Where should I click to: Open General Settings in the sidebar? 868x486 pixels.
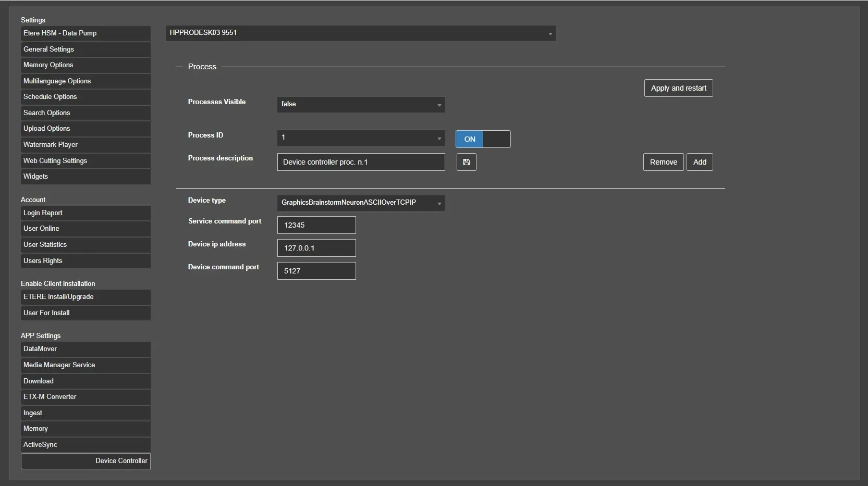pyautogui.click(x=85, y=49)
